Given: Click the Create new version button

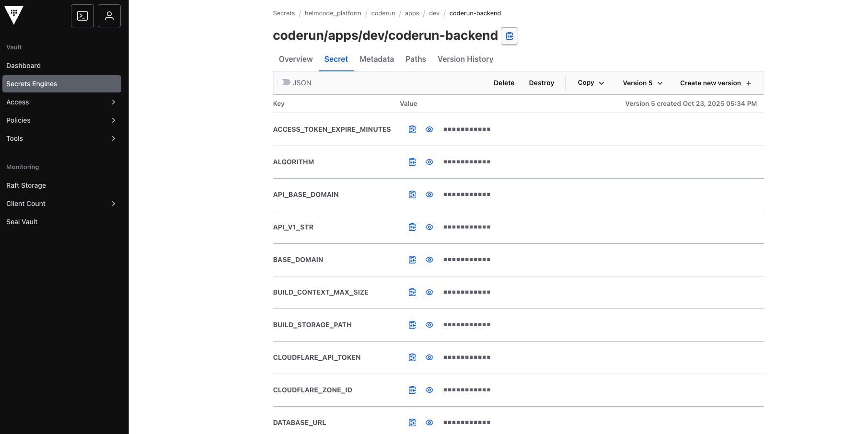Looking at the screenshot, I should click(x=715, y=83).
